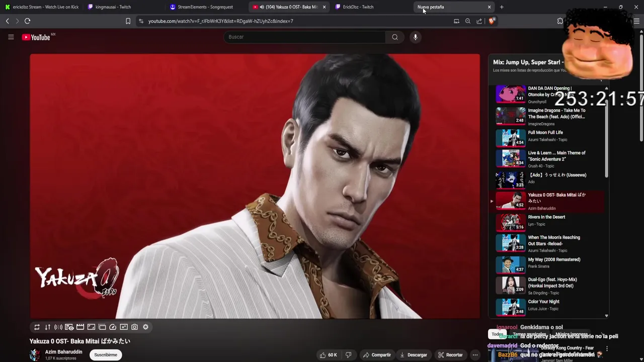Play DAN DA DAN Opening Otonoke playlist item

547,95
